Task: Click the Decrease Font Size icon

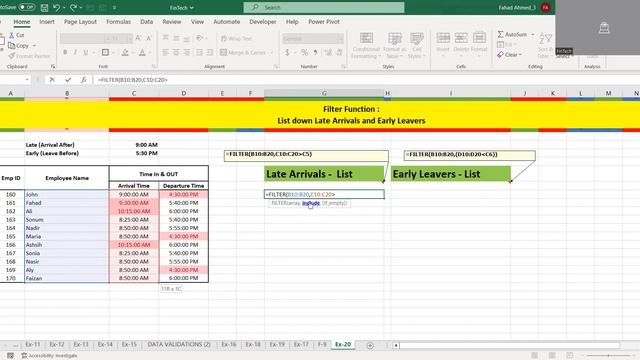Action: 149,38
